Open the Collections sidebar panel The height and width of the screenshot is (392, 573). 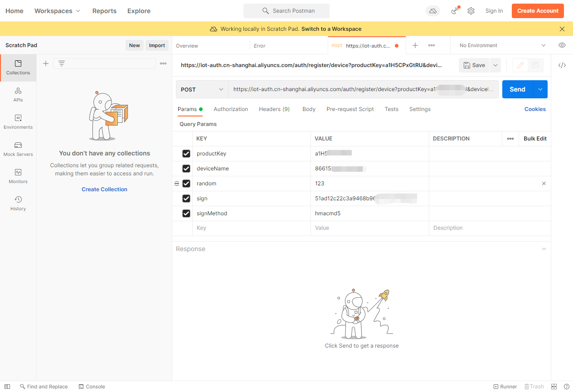(x=18, y=68)
